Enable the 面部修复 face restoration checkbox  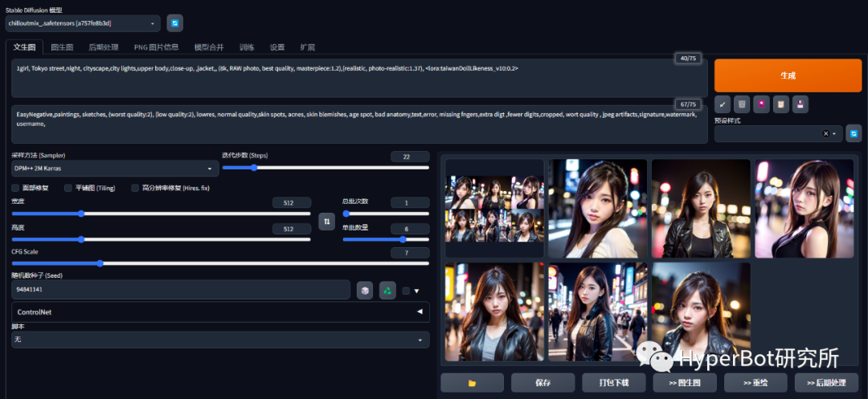pyautogui.click(x=15, y=188)
